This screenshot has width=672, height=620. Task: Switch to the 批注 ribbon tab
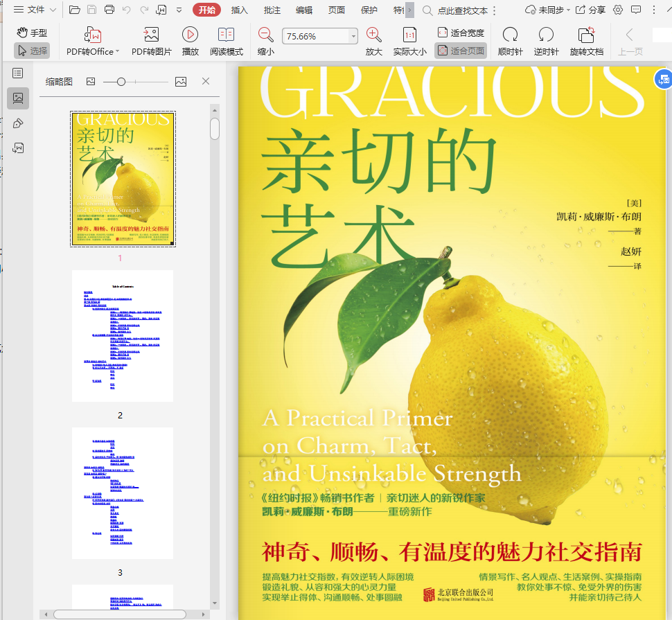[272, 10]
